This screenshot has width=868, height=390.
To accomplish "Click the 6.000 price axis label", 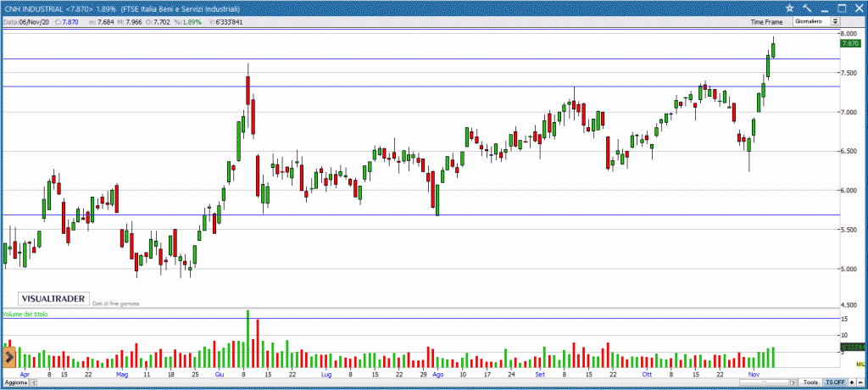I will click(849, 191).
